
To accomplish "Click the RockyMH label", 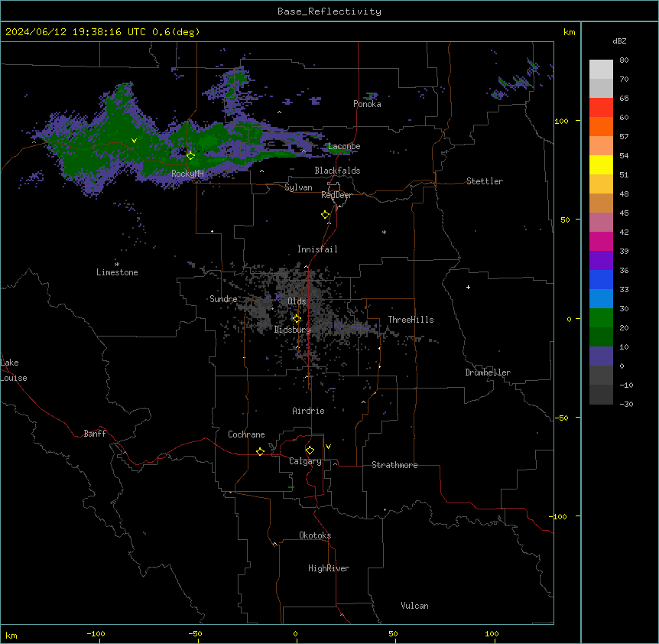I will [187, 174].
